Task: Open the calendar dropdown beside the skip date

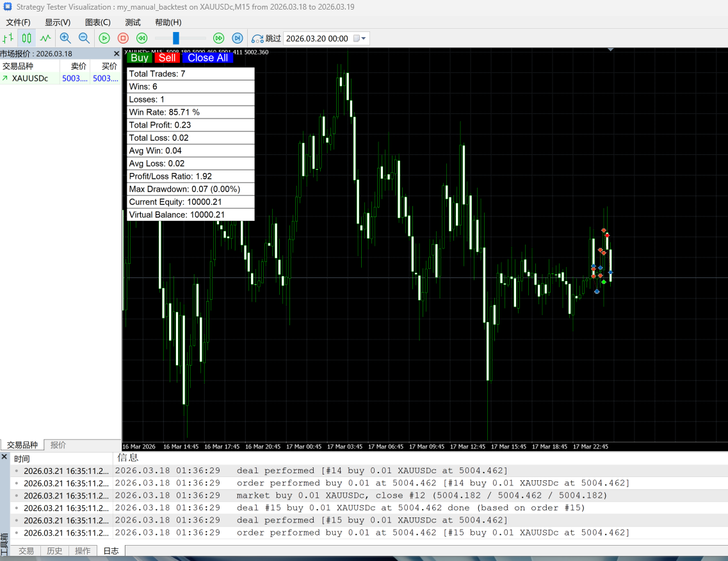Action: coord(360,38)
